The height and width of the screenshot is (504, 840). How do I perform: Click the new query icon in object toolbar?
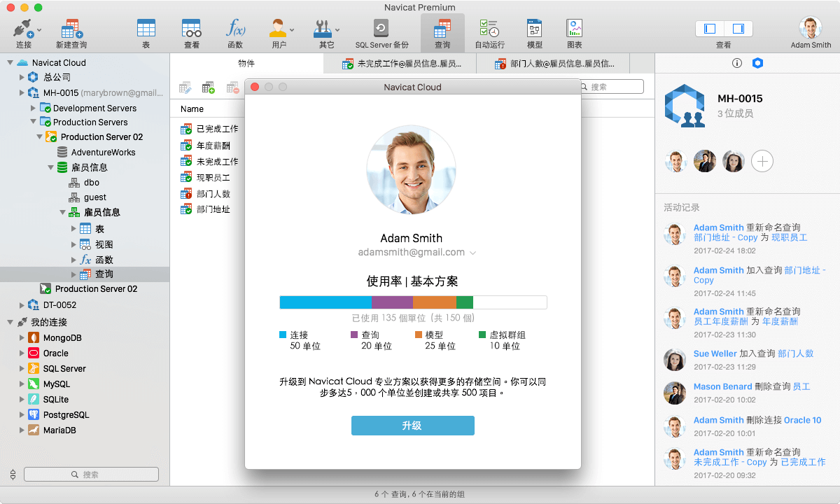209,87
